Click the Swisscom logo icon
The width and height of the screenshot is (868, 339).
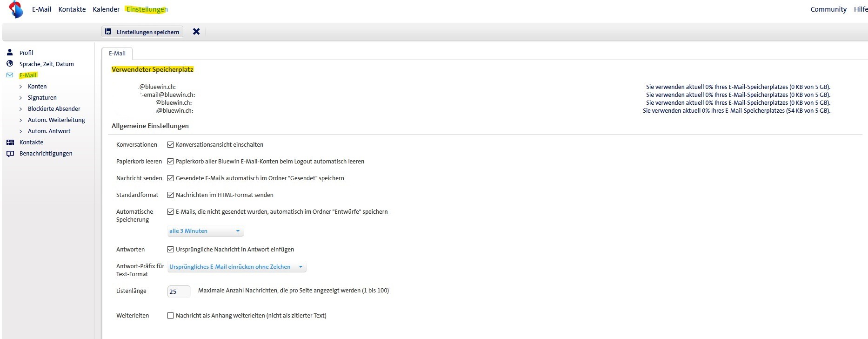[x=16, y=9]
